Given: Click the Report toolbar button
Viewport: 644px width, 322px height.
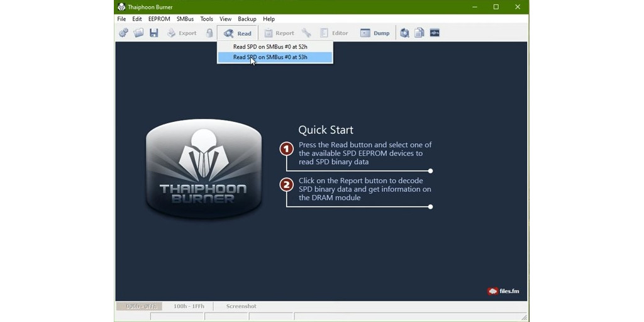Looking at the screenshot, I should pos(279,33).
